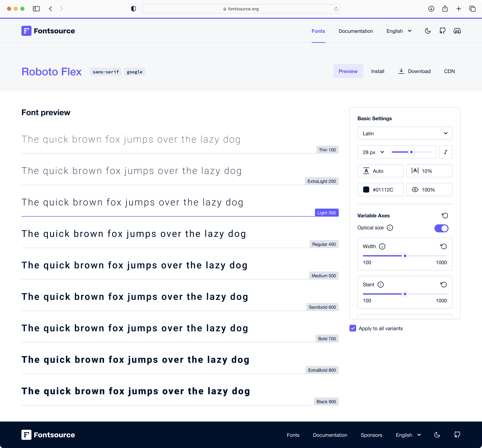Click Safari forward arrow
Screen dimensions: 482x448
(61, 9)
